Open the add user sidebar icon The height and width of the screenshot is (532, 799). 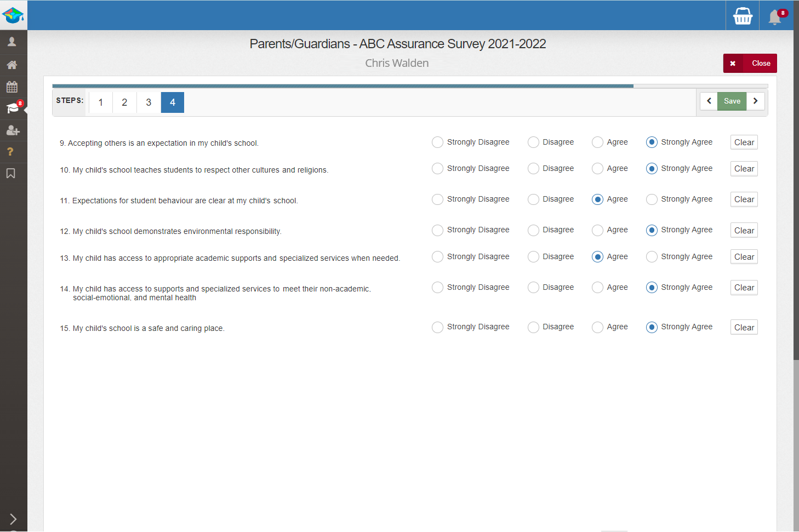pyautogui.click(x=12, y=130)
